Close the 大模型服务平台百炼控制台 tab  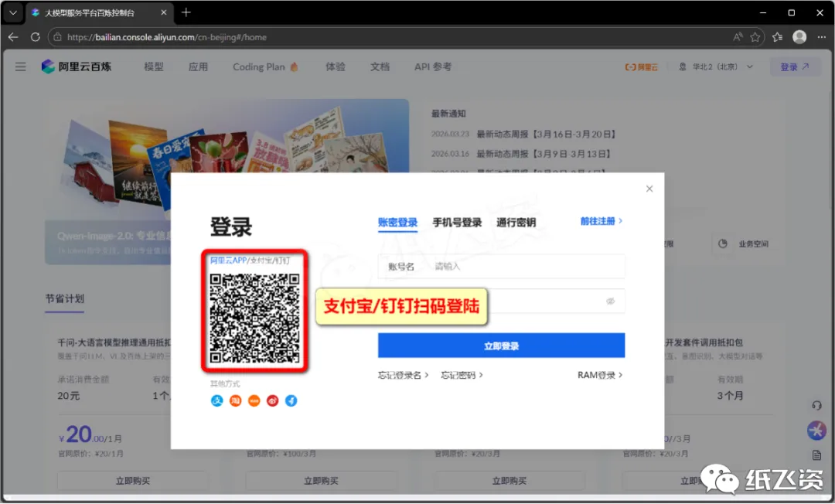tap(163, 12)
